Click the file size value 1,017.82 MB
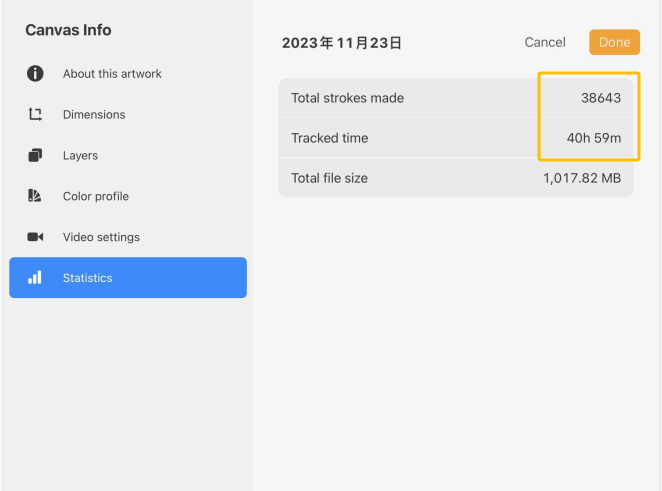The height and width of the screenshot is (491, 662). point(582,178)
